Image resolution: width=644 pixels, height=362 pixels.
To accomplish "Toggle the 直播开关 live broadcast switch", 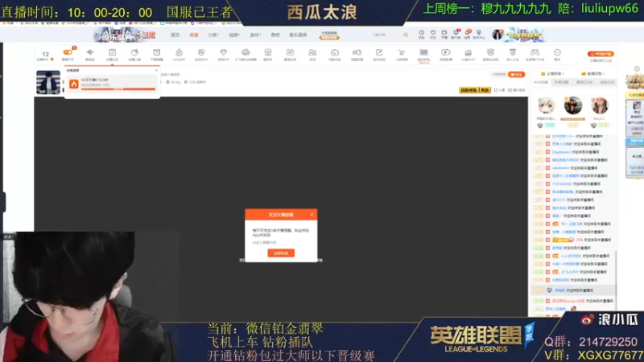I will 68,54.
